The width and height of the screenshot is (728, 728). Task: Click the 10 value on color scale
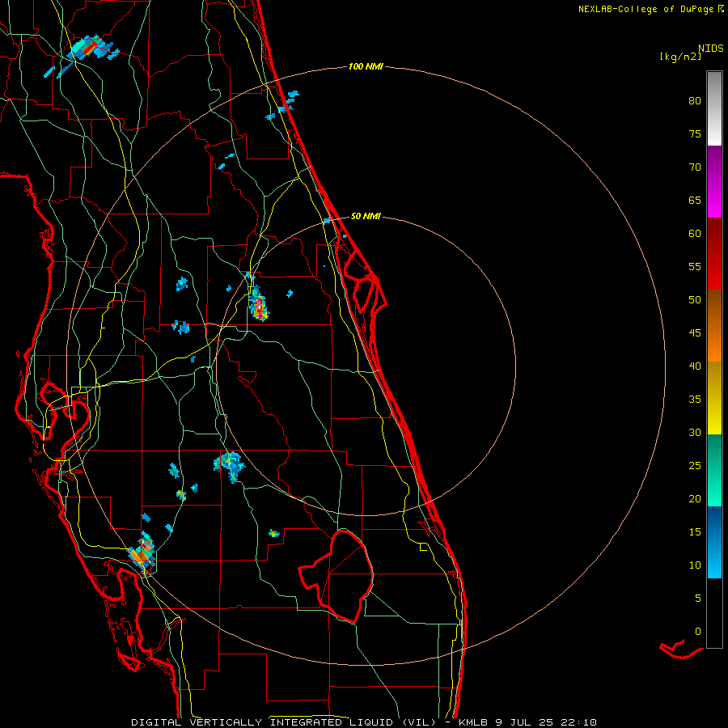695,565
